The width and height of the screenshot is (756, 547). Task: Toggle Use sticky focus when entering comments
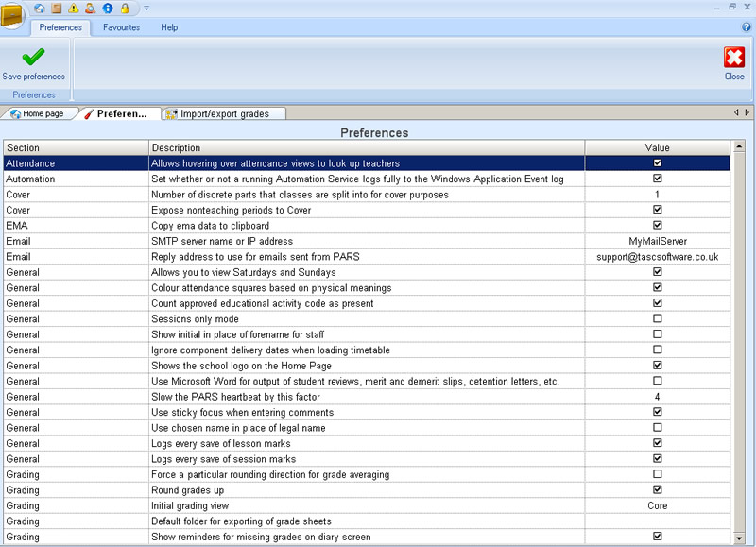point(657,412)
